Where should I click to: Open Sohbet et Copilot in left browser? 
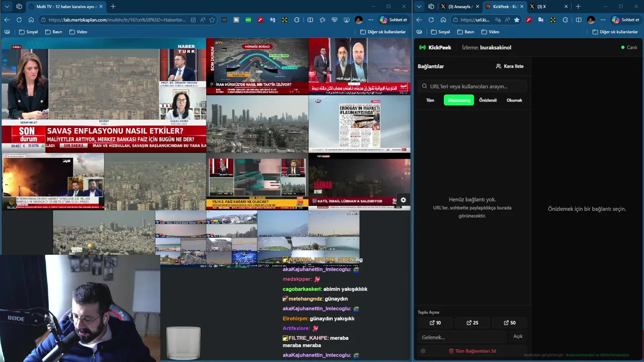[x=393, y=20]
